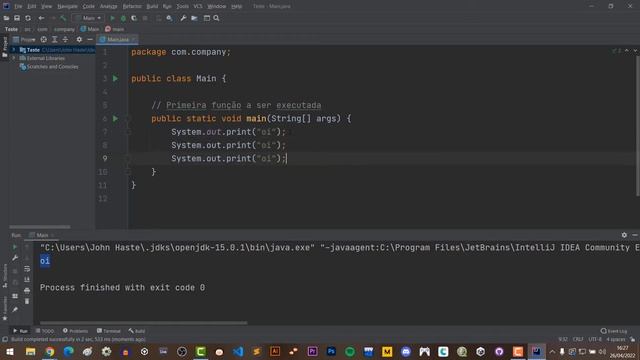The image size is (640, 360).
Task: Click the Teste breadcrumb
Action: tap(11, 29)
